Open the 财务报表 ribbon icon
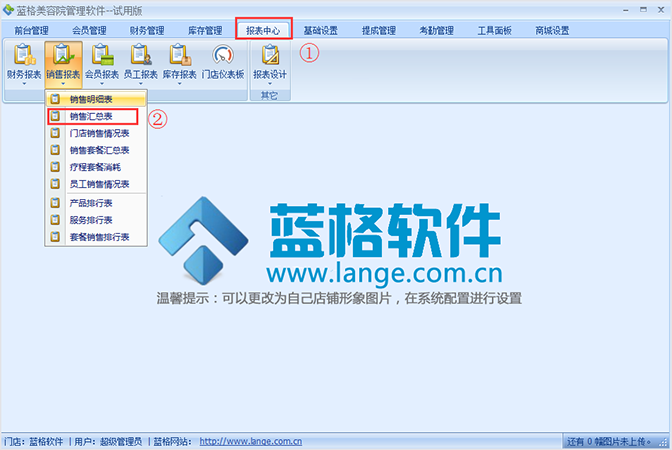 [24, 62]
